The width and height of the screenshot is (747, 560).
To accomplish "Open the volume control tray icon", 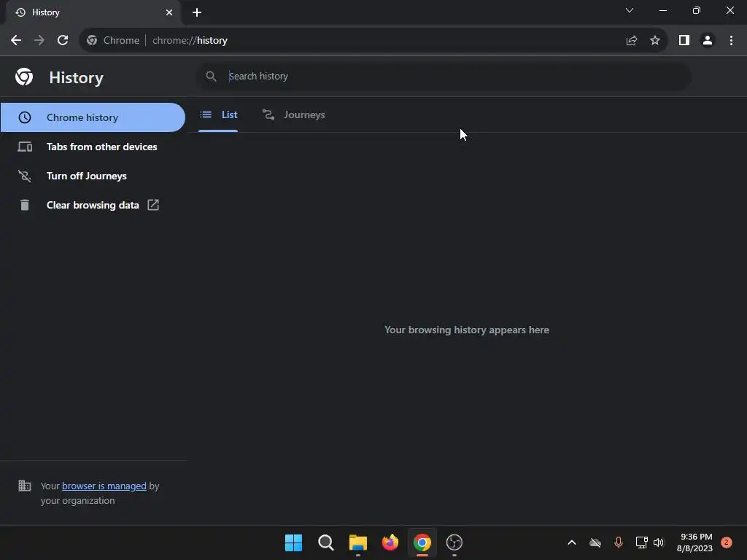I will (659, 542).
